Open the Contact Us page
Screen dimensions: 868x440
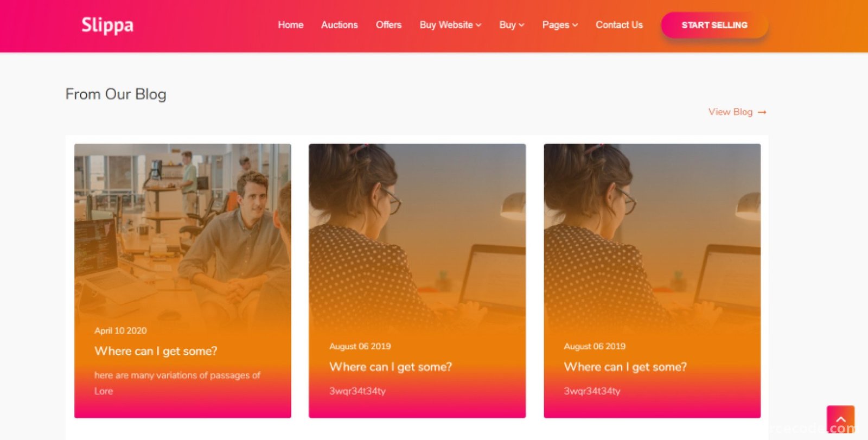[x=619, y=25]
